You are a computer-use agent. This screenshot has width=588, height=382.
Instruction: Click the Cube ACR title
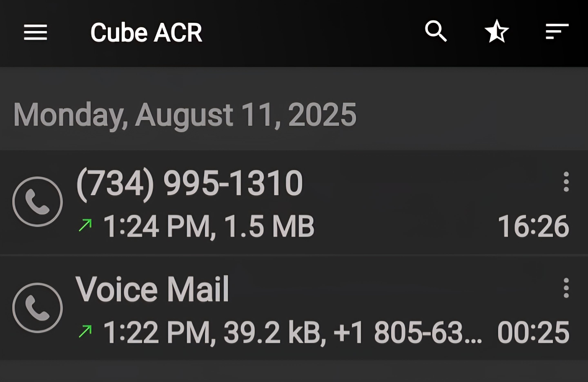click(x=146, y=32)
